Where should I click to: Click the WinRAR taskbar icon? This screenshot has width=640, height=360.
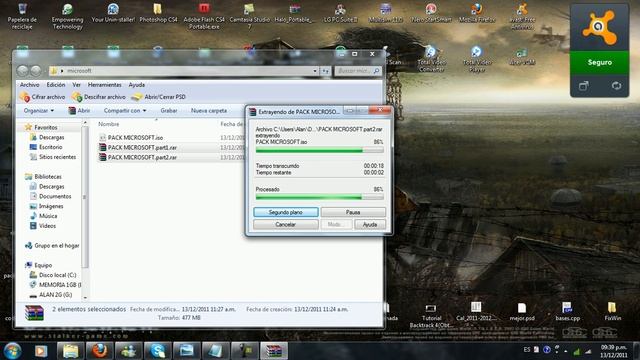[x=274, y=351]
